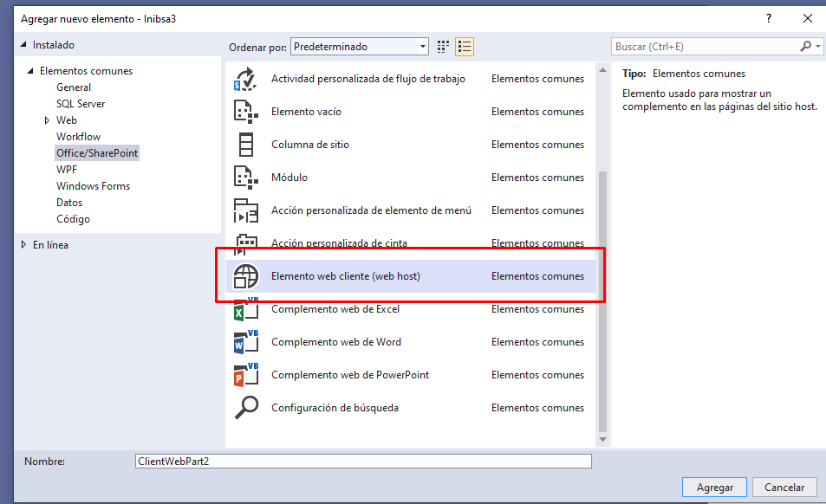Expand the En línea section
This screenshot has height=504, width=826.
point(23,245)
